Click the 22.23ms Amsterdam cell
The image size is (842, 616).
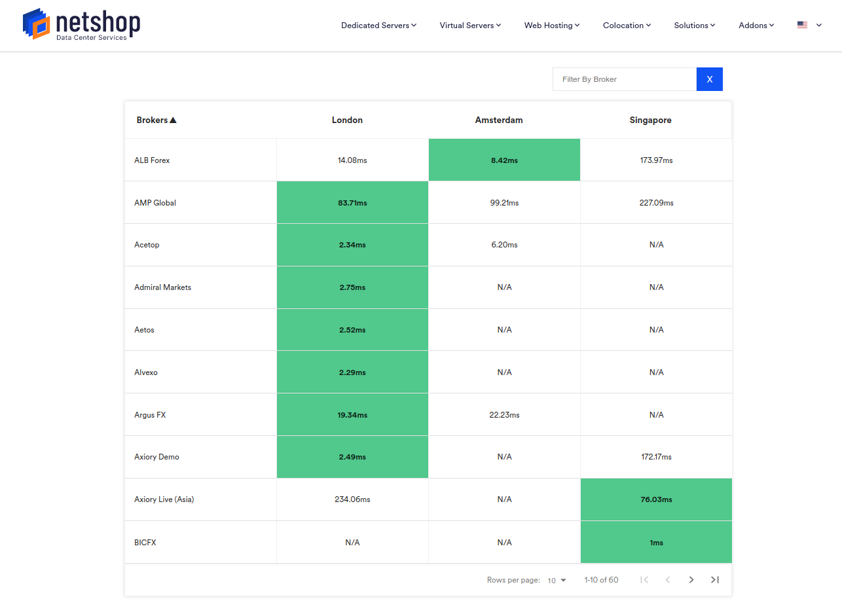(504, 415)
